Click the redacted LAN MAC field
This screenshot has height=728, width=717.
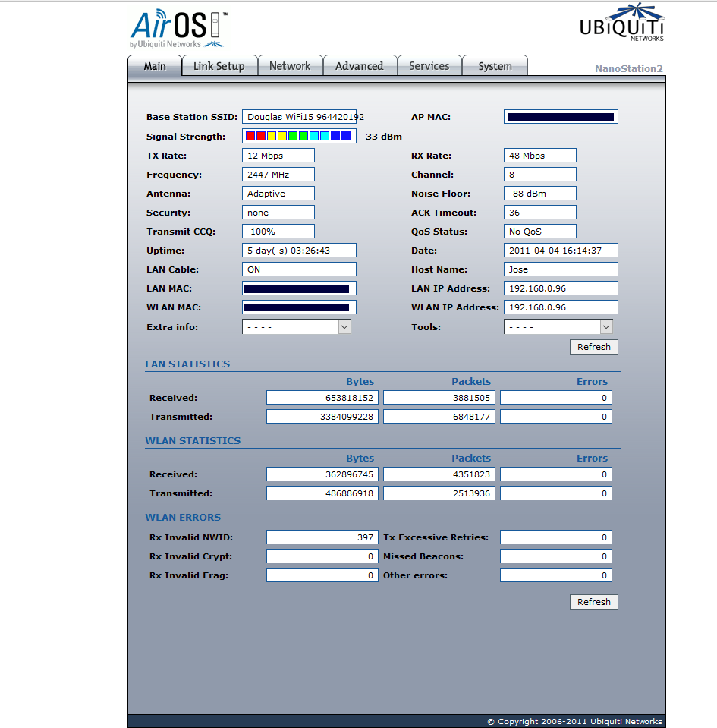pyautogui.click(x=299, y=288)
